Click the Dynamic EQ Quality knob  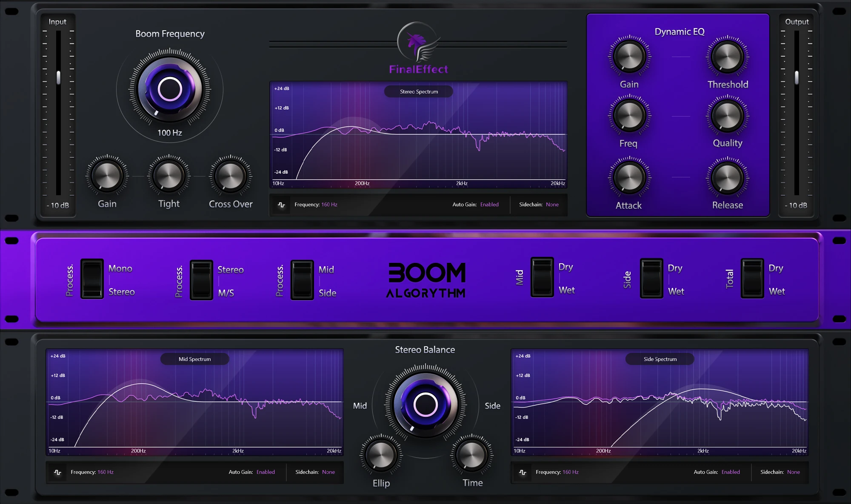pyautogui.click(x=728, y=115)
